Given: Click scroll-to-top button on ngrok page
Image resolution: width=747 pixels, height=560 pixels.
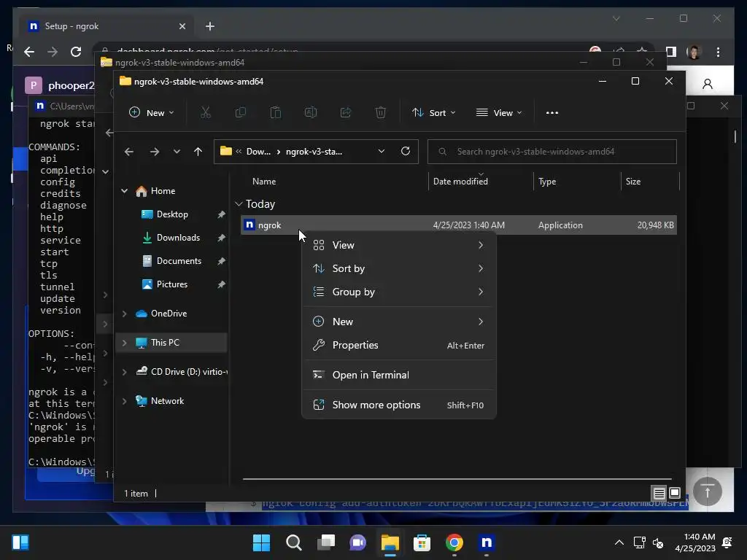Looking at the screenshot, I should tap(708, 491).
